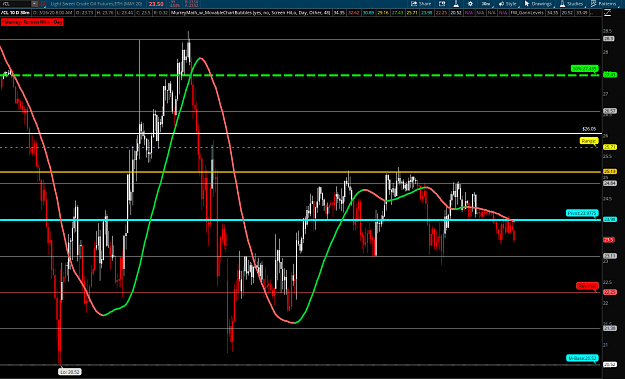625x379 pixels.
Task: Click the cyan 23.98 price axis tag
Action: point(609,220)
